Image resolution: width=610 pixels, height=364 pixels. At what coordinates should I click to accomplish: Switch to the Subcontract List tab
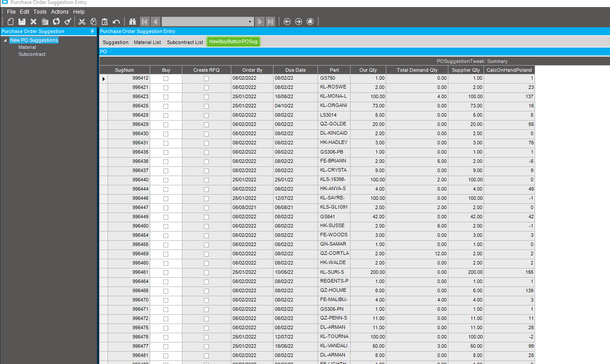[x=185, y=42]
